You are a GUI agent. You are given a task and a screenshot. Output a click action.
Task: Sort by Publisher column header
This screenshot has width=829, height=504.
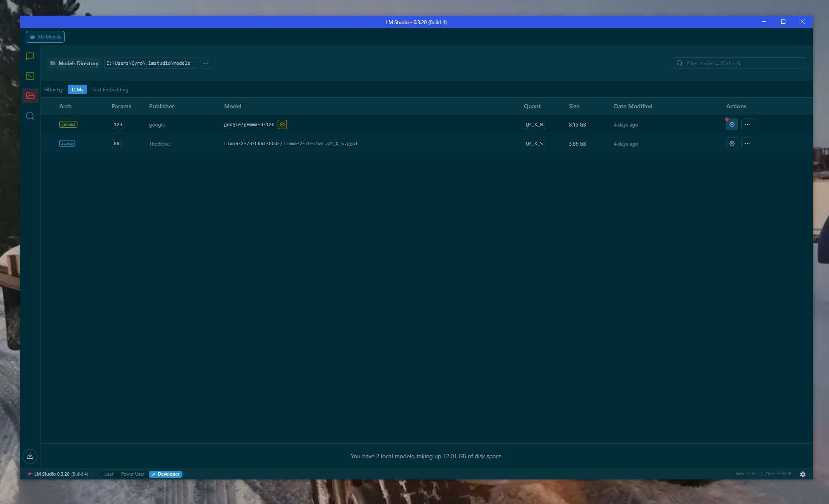(x=161, y=106)
